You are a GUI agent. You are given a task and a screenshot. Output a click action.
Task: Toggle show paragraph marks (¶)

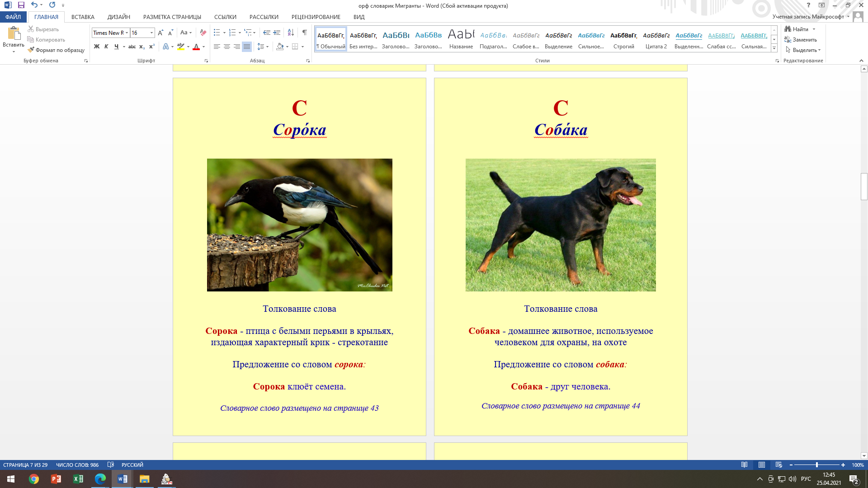305,33
